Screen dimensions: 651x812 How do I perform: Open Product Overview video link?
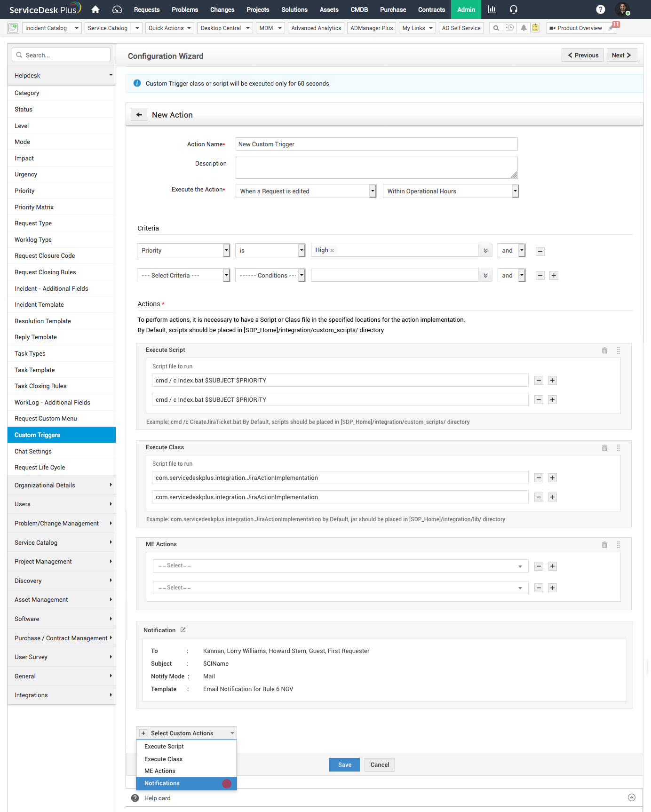576,28
